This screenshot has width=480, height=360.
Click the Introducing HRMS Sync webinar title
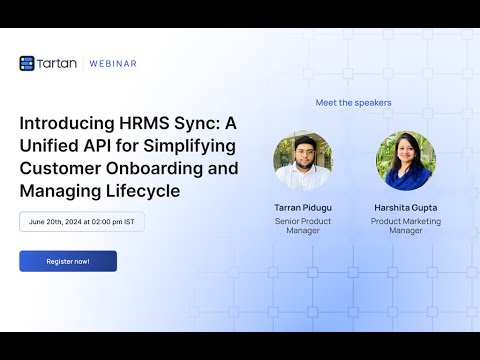click(x=129, y=157)
